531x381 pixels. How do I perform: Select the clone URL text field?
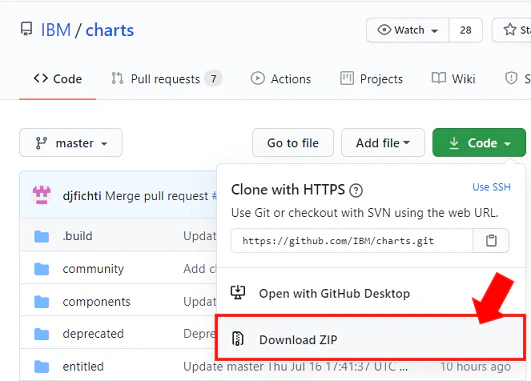point(352,241)
